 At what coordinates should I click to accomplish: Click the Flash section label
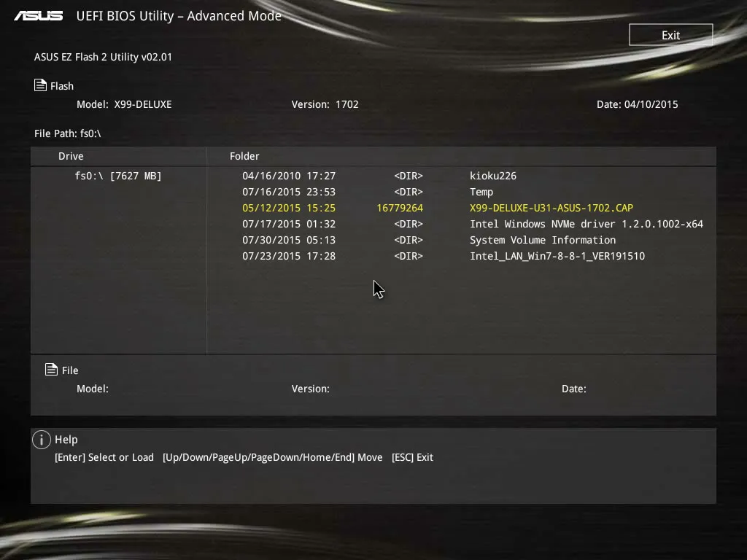pyautogui.click(x=62, y=86)
